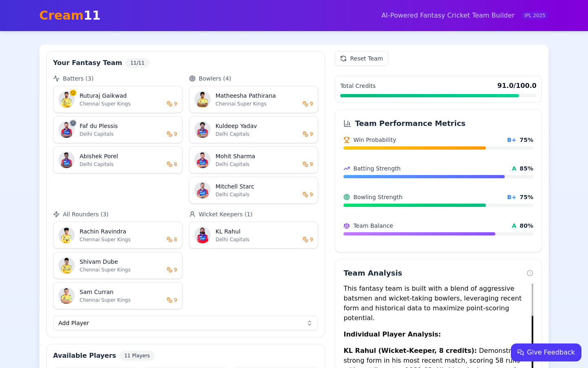Select the Shivam Dube player card

coord(118,265)
